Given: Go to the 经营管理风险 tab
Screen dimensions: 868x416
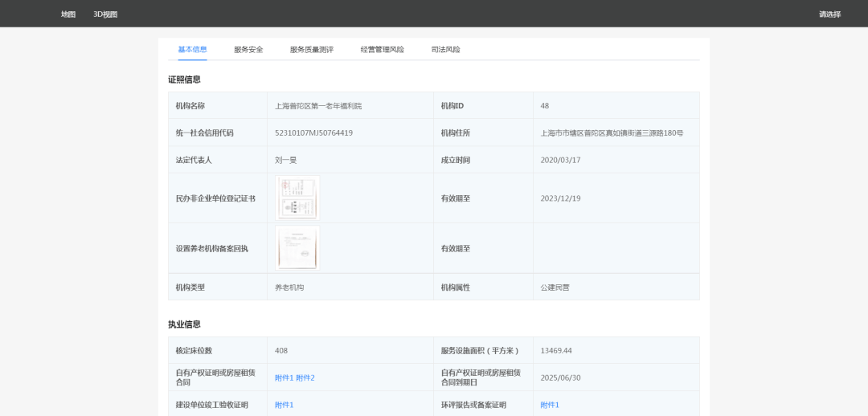Looking at the screenshot, I should [x=383, y=50].
